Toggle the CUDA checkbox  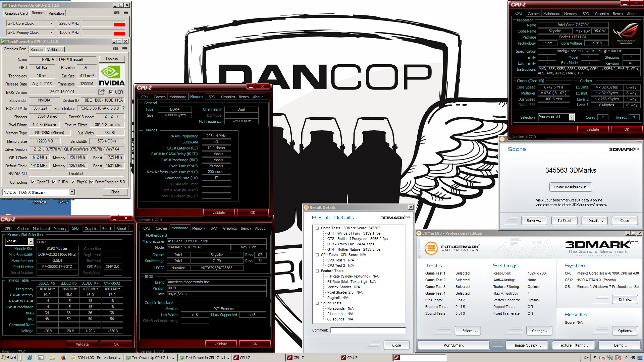point(54,182)
